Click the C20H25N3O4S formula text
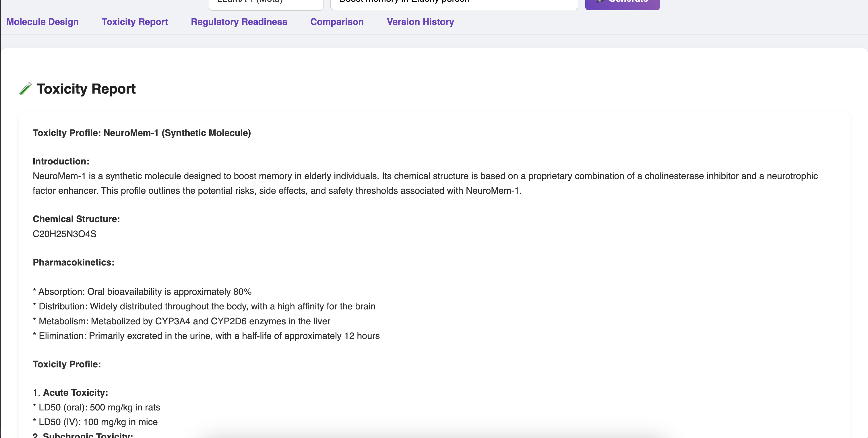 (x=64, y=234)
